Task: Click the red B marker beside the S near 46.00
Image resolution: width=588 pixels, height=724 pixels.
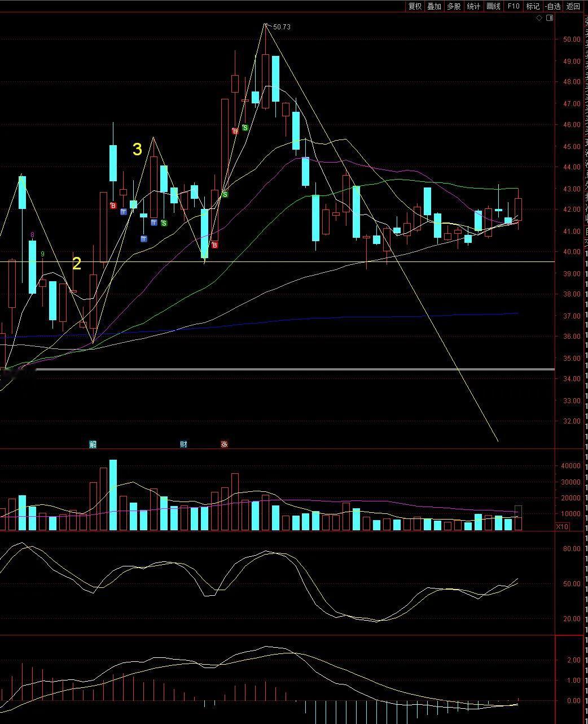Action: pos(235,131)
